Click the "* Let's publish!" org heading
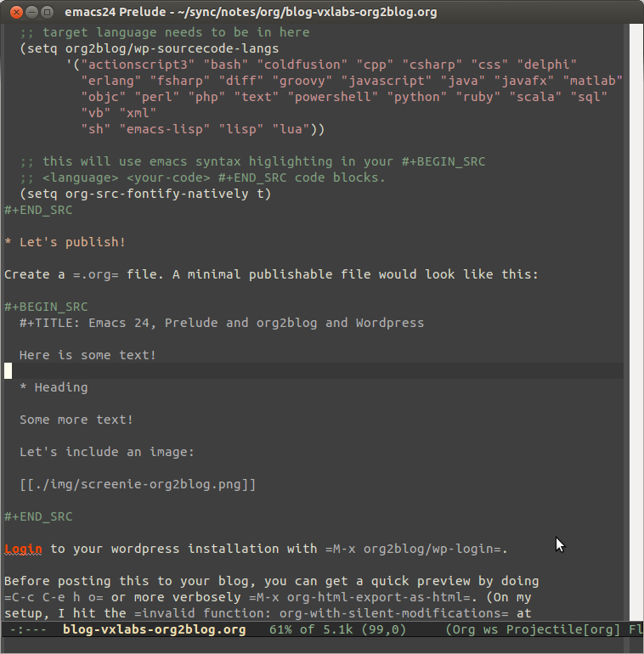The height and width of the screenshot is (654, 644). [x=65, y=242]
